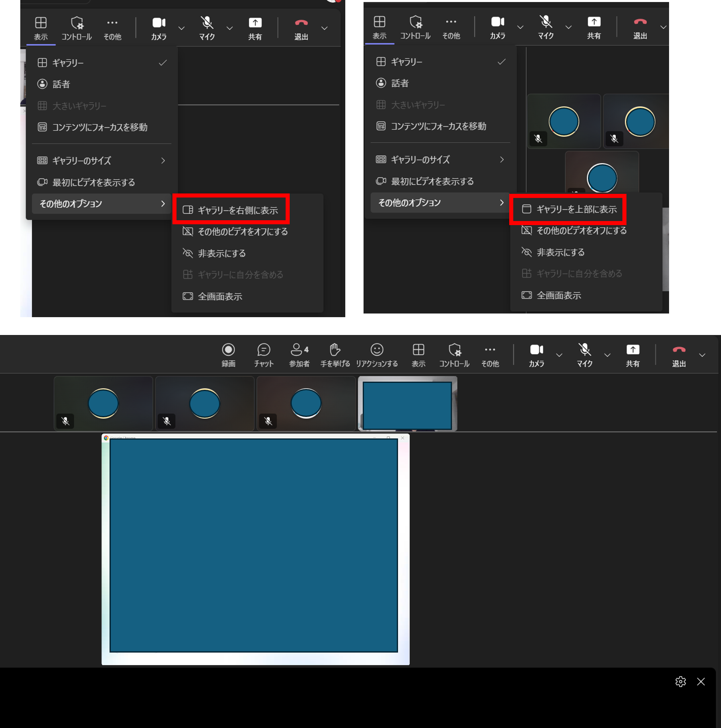Expand その他のオプション in left menu
721x728 pixels.
click(102, 204)
